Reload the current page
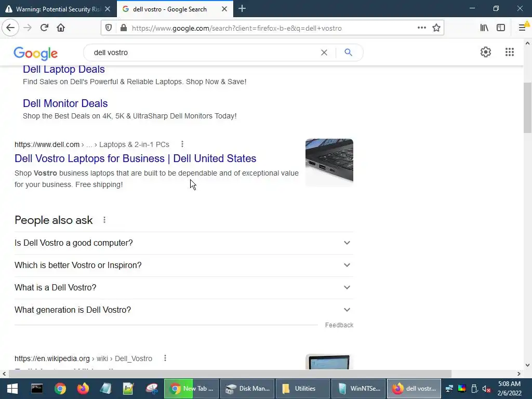532x399 pixels. (x=45, y=28)
